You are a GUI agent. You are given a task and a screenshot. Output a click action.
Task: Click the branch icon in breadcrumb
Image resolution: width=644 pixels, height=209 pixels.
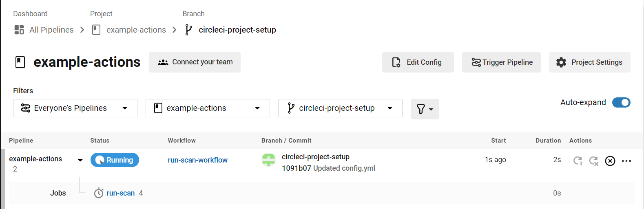(x=188, y=30)
